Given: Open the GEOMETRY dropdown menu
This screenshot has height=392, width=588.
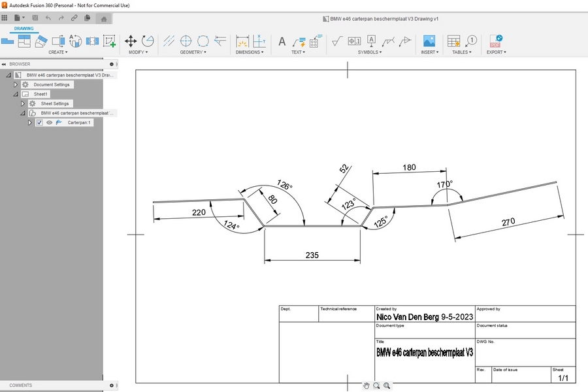Looking at the screenshot, I should pyautogui.click(x=193, y=52).
